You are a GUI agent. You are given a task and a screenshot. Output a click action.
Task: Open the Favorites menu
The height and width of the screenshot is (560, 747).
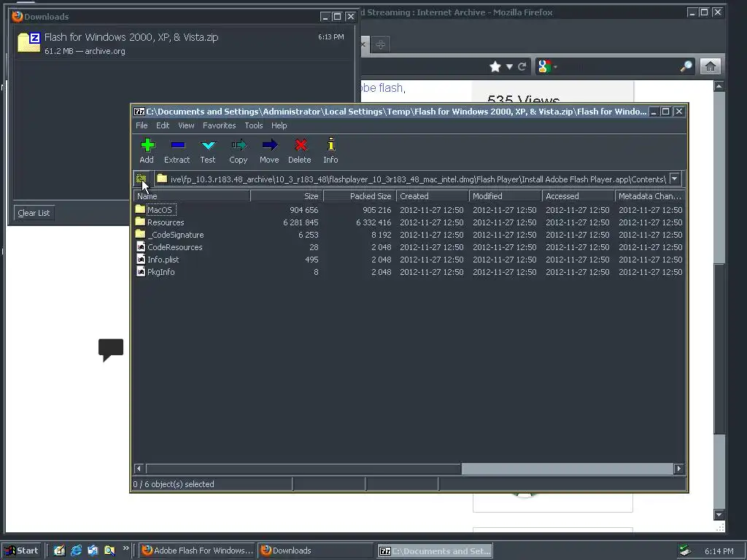[219, 125]
